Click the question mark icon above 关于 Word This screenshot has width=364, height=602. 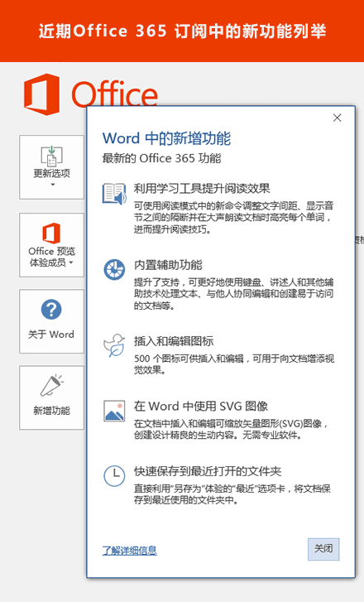(x=51, y=310)
